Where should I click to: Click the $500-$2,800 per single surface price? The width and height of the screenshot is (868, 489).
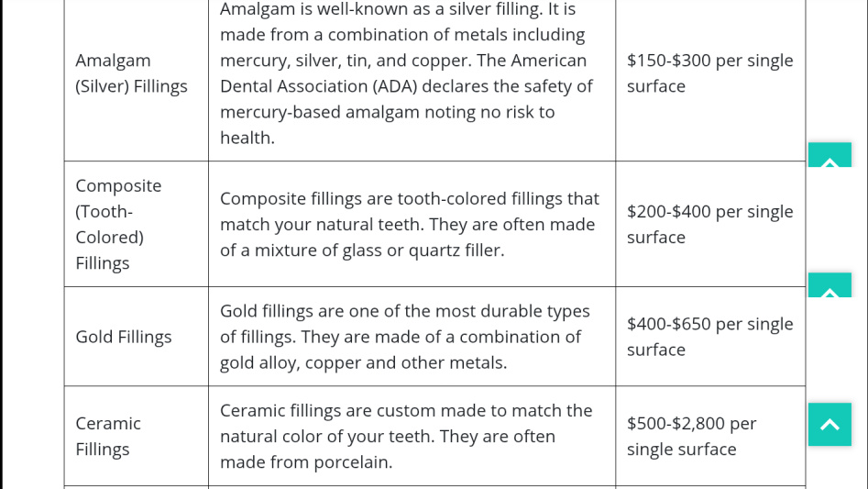[x=691, y=437]
